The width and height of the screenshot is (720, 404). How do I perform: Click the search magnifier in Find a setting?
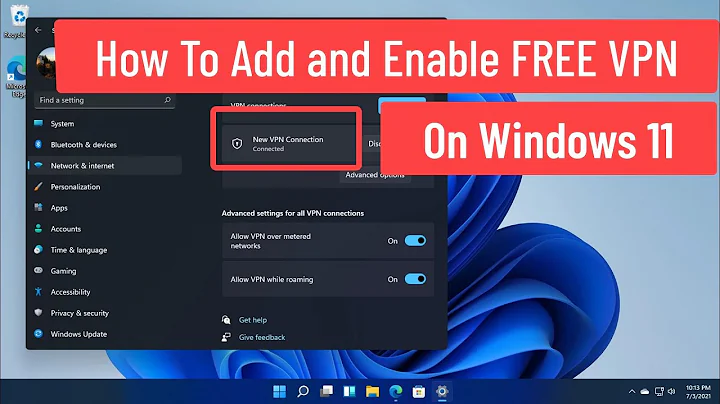tap(168, 100)
